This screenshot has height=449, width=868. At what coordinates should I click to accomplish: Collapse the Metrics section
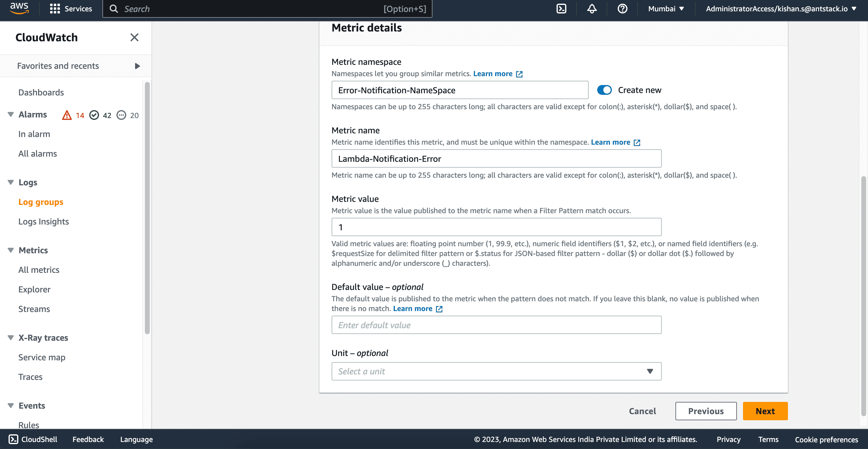pyautogui.click(x=11, y=250)
